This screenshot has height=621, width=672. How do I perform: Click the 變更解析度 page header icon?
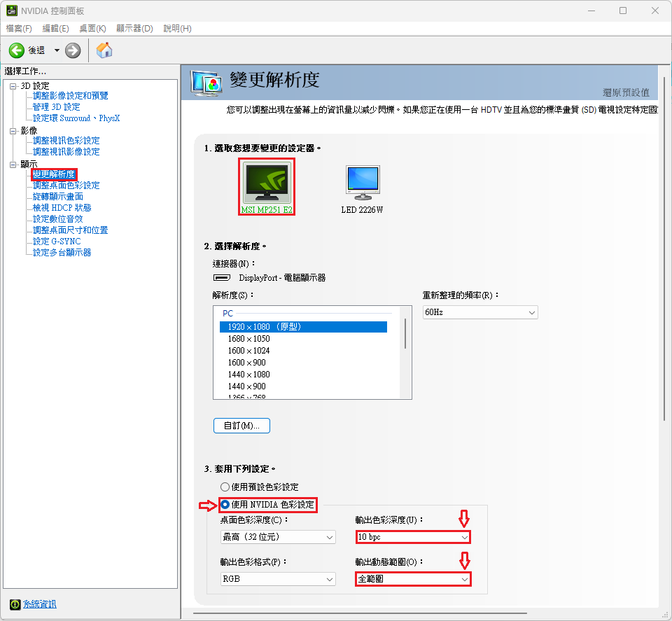coord(206,83)
